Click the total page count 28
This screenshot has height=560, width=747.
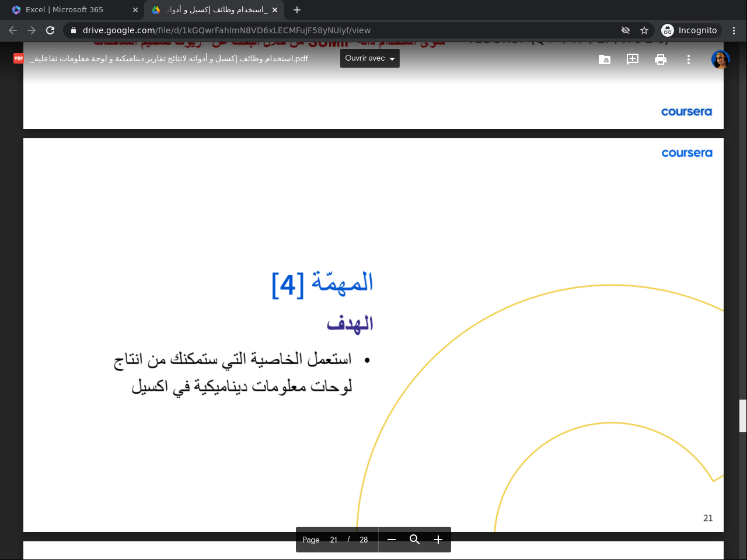[364, 540]
